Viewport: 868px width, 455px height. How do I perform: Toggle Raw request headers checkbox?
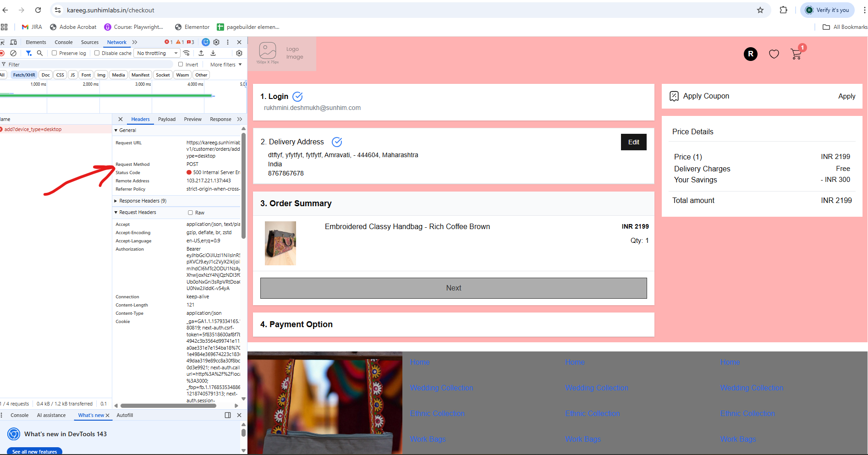(x=190, y=213)
